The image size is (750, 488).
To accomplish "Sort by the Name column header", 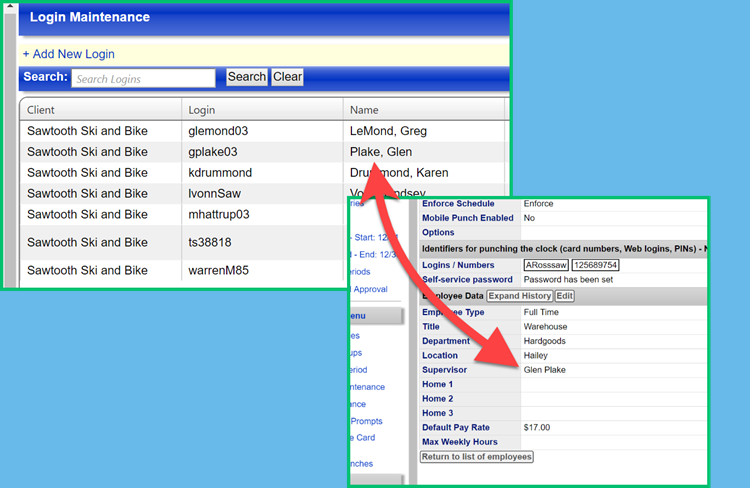I will (364, 110).
